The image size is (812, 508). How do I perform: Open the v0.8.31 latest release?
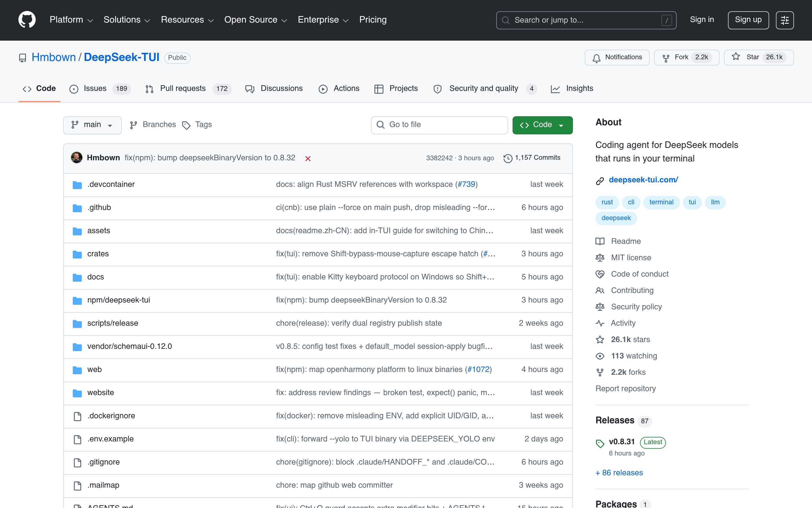pyautogui.click(x=622, y=442)
